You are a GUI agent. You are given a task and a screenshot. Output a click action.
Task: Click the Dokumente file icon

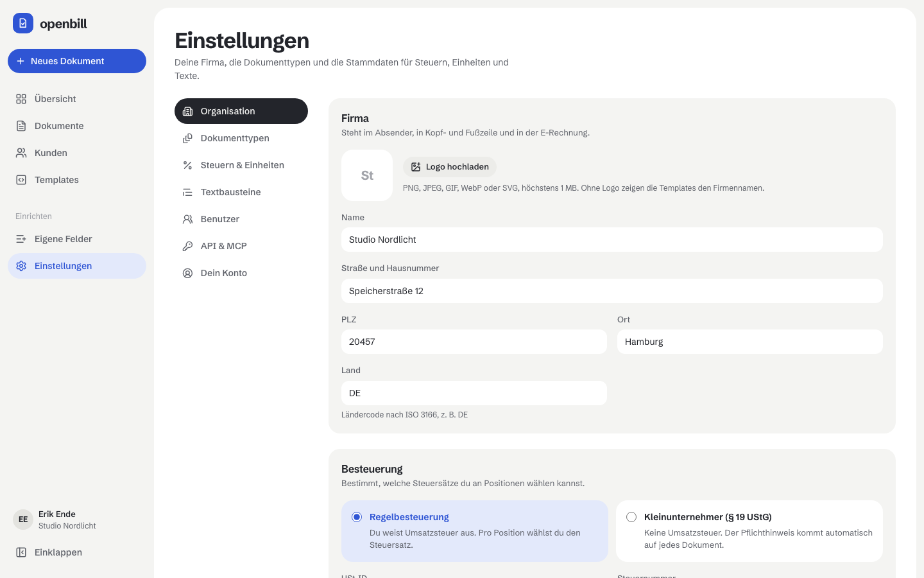click(21, 126)
